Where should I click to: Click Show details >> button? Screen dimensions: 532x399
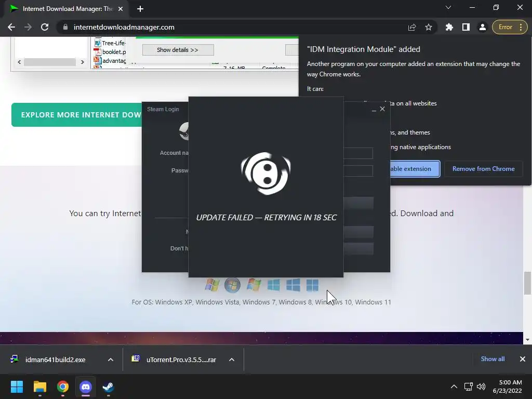click(178, 50)
